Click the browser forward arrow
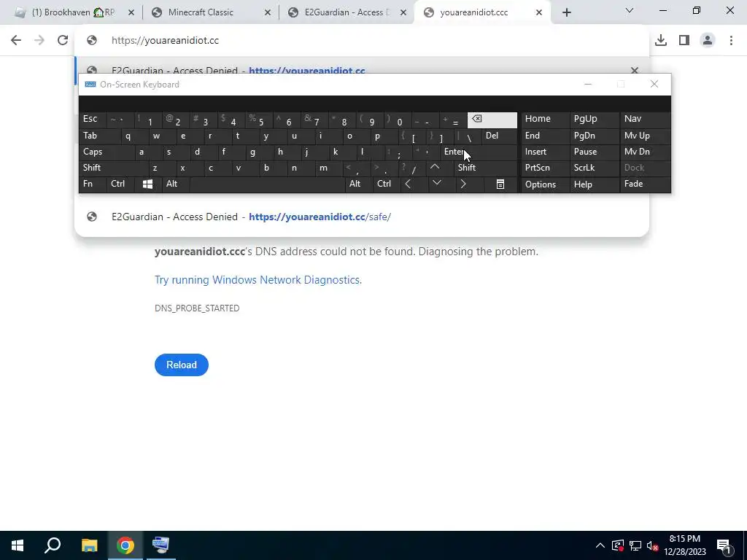Viewport: 747px width, 560px height. [x=39, y=40]
